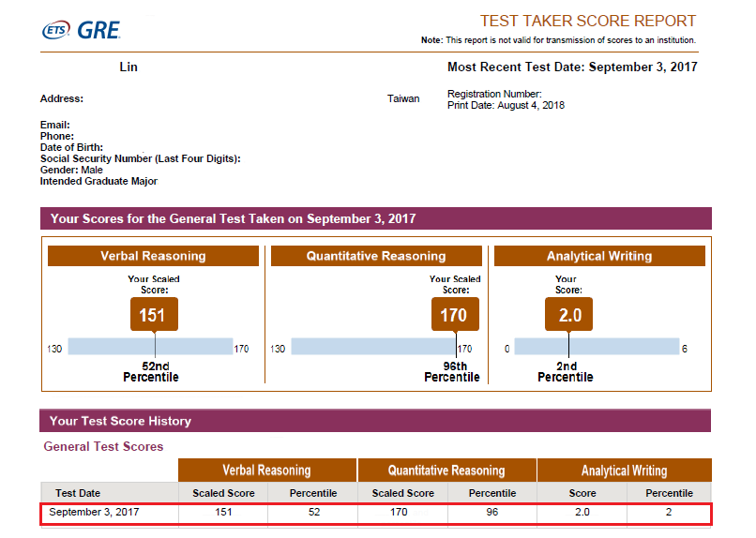
Task: Click the Date of Birth: label
Action: click(71, 147)
